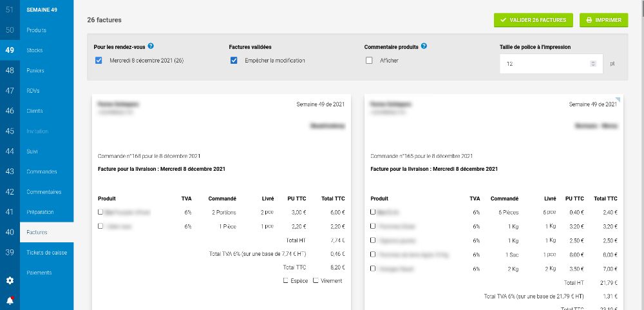Image resolution: width=644 pixels, height=310 pixels.
Task: Check the first product box in invoice n°168
Action: [x=100, y=211]
